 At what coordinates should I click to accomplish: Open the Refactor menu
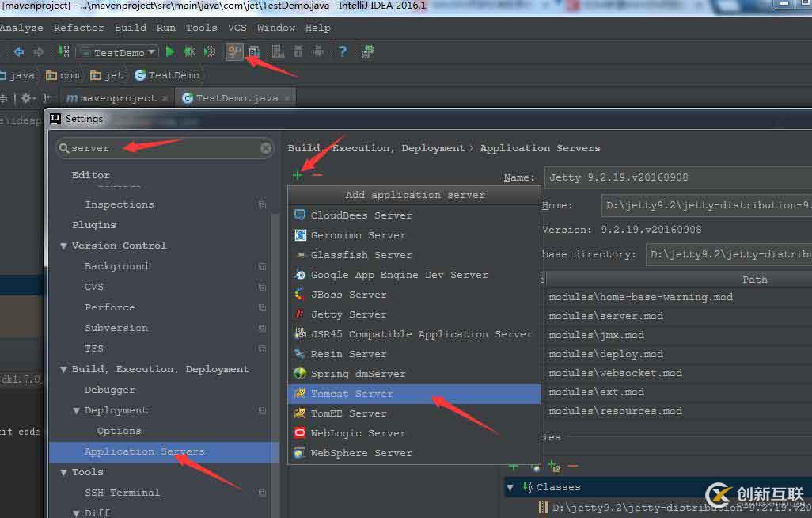[78, 28]
